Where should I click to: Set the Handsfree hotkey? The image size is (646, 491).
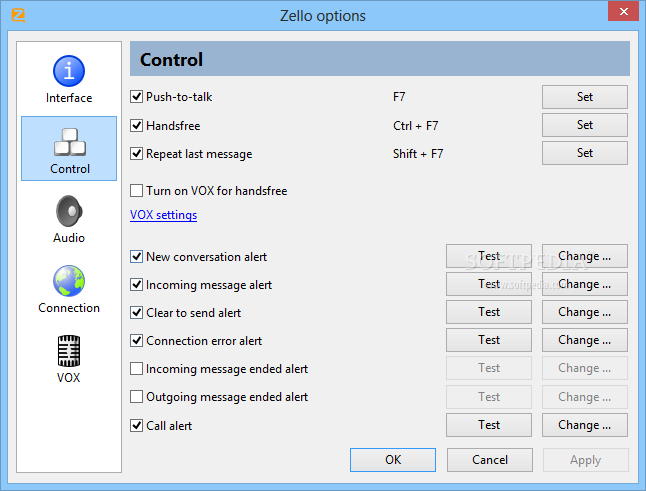coord(585,125)
